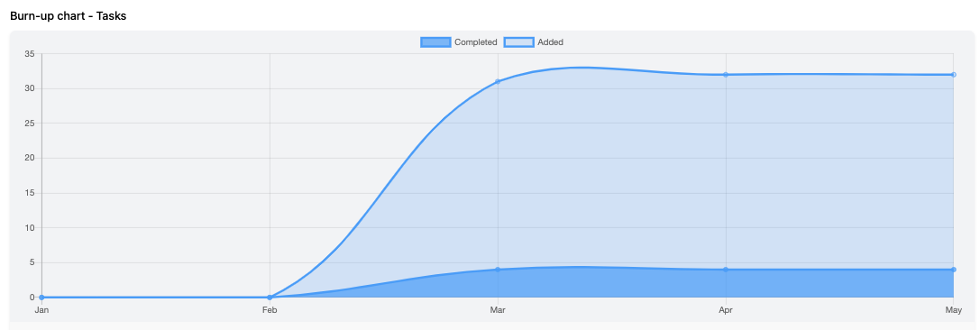980x330 pixels.
Task: Click the light blue Added legend swatch
Action: [518, 42]
